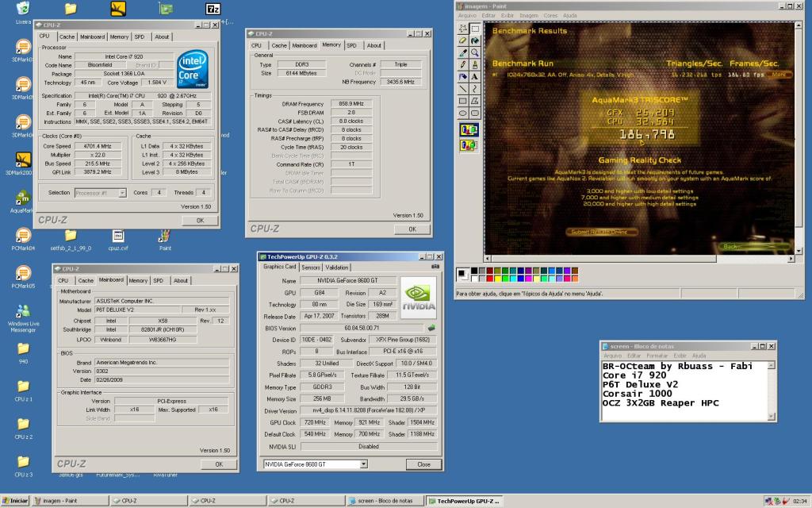The image size is (812, 508).
Task: Select the Pencil tool in Paint
Action: pos(463,65)
